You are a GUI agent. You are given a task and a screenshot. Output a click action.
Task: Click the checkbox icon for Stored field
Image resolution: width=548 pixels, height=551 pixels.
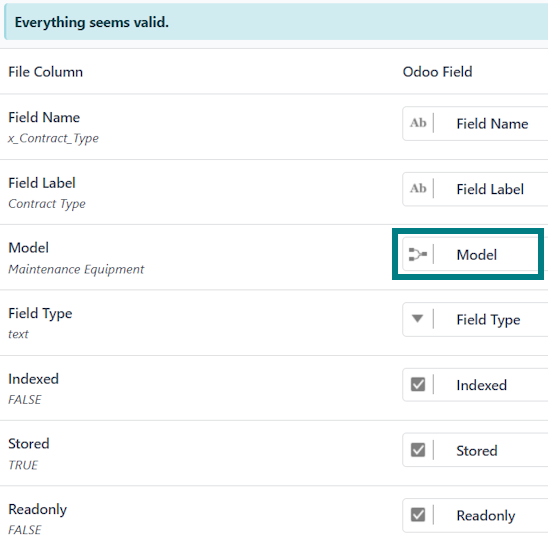418,450
